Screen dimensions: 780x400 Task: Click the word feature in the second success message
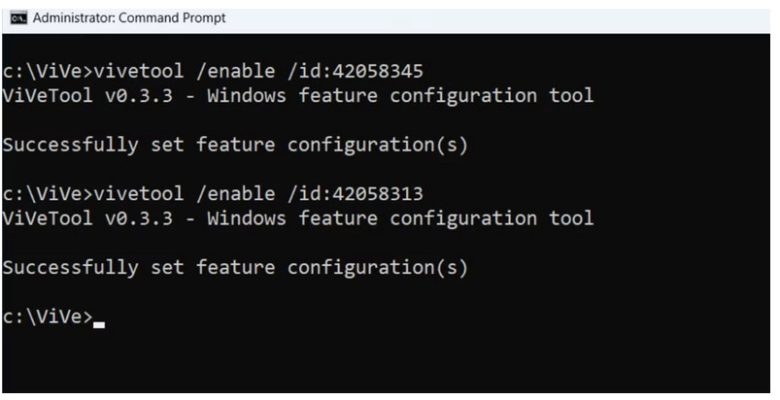point(235,268)
